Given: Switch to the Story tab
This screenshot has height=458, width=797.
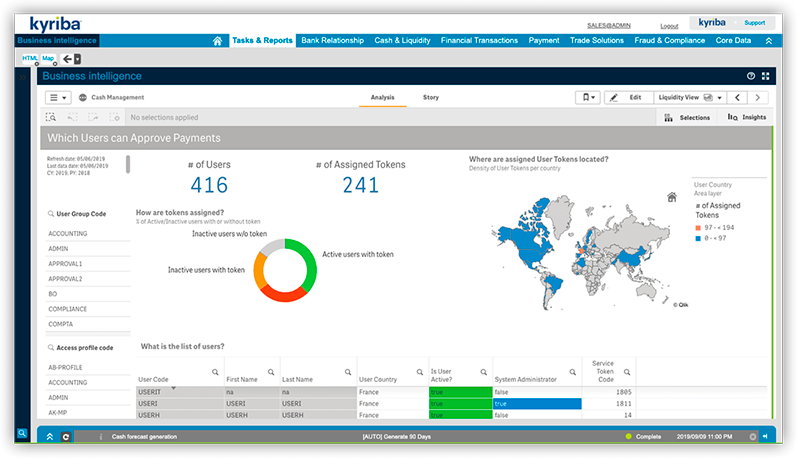Looking at the screenshot, I should pos(431,98).
